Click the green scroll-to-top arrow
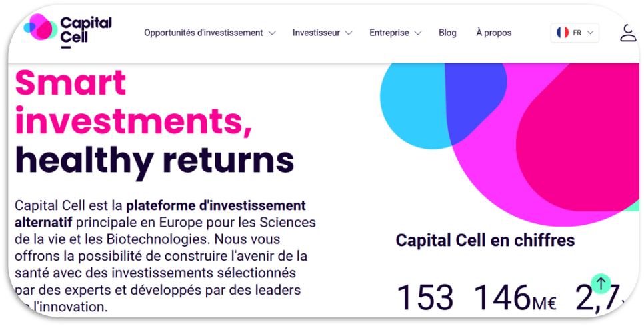This screenshot has height=326, width=644. click(x=601, y=283)
